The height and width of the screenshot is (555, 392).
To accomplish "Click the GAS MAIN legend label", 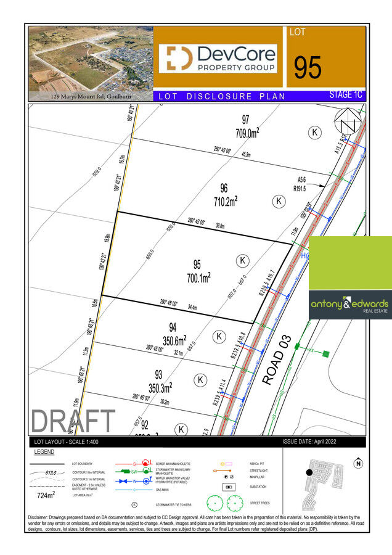I will [162, 490].
